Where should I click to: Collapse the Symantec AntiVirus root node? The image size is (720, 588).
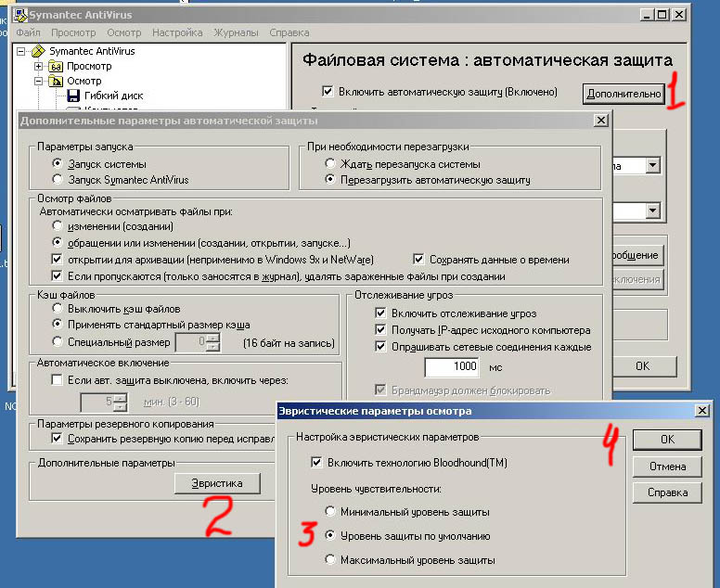click(x=21, y=51)
